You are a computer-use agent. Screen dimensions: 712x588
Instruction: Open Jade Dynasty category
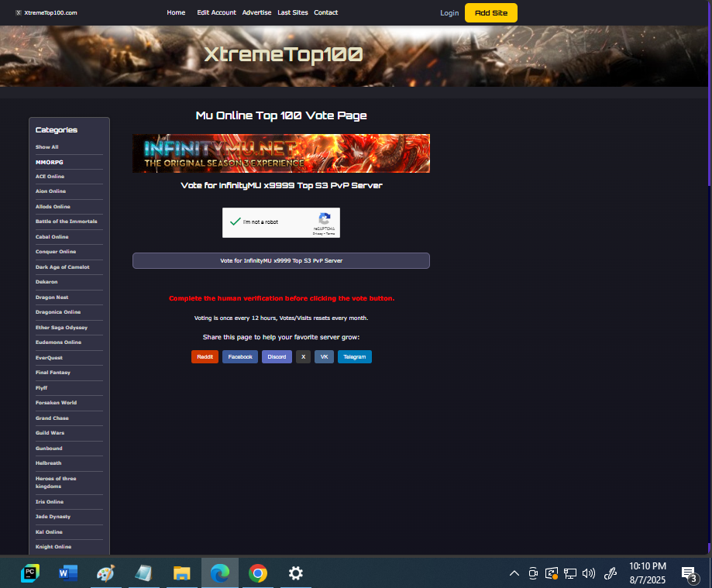[53, 517]
